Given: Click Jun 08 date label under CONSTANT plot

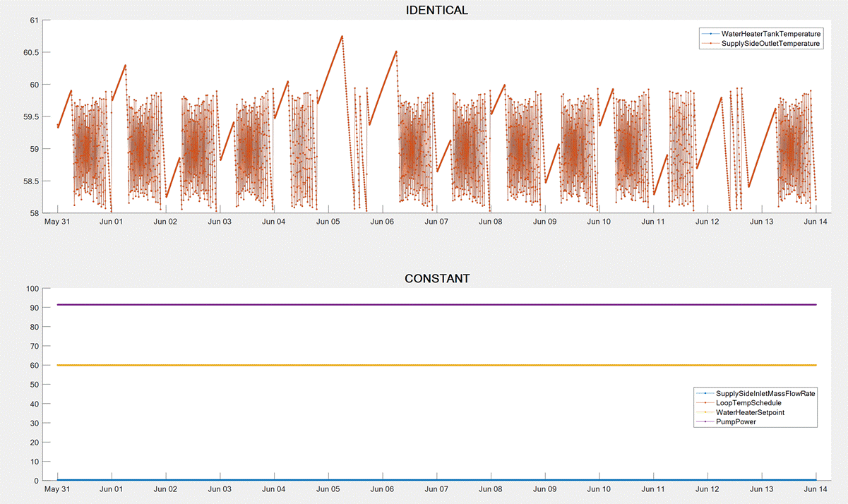Looking at the screenshot, I should (x=491, y=488).
